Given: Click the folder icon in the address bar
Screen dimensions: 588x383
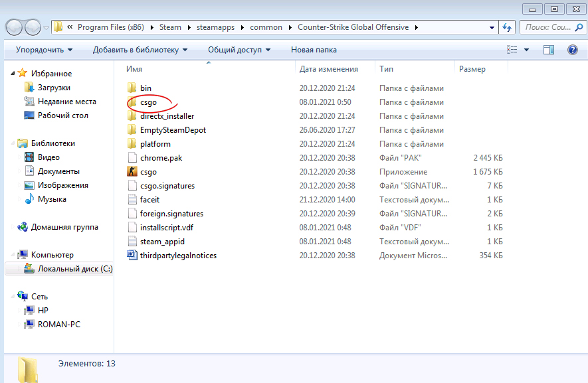Looking at the screenshot, I should [x=58, y=27].
